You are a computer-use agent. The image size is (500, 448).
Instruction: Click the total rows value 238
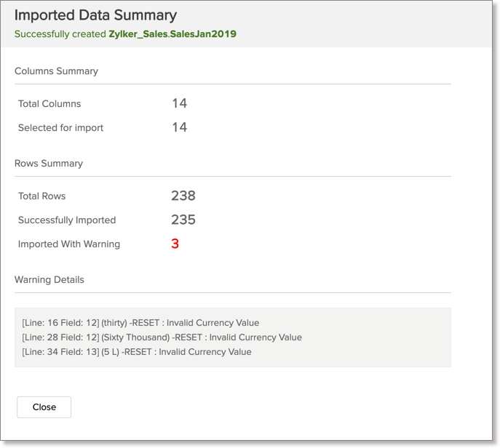click(183, 196)
